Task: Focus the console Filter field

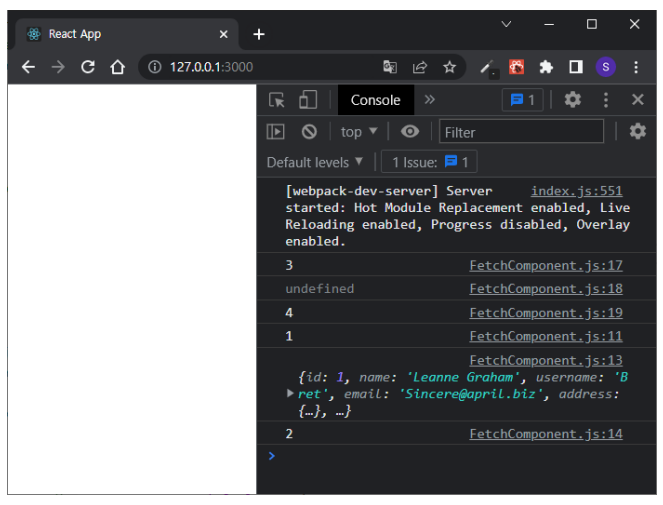Action: click(x=521, y=132)
